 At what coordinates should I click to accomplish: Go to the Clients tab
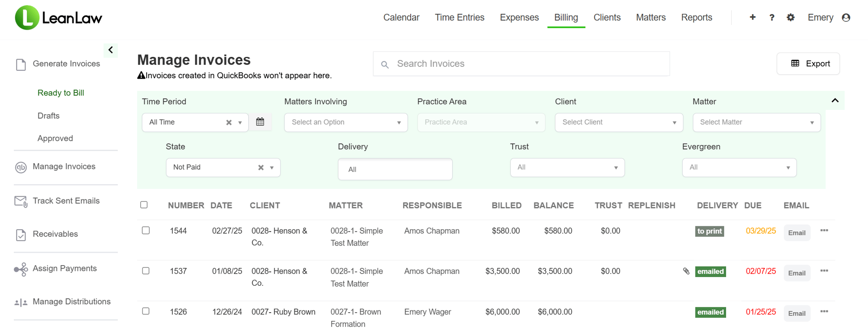point(607,17)
